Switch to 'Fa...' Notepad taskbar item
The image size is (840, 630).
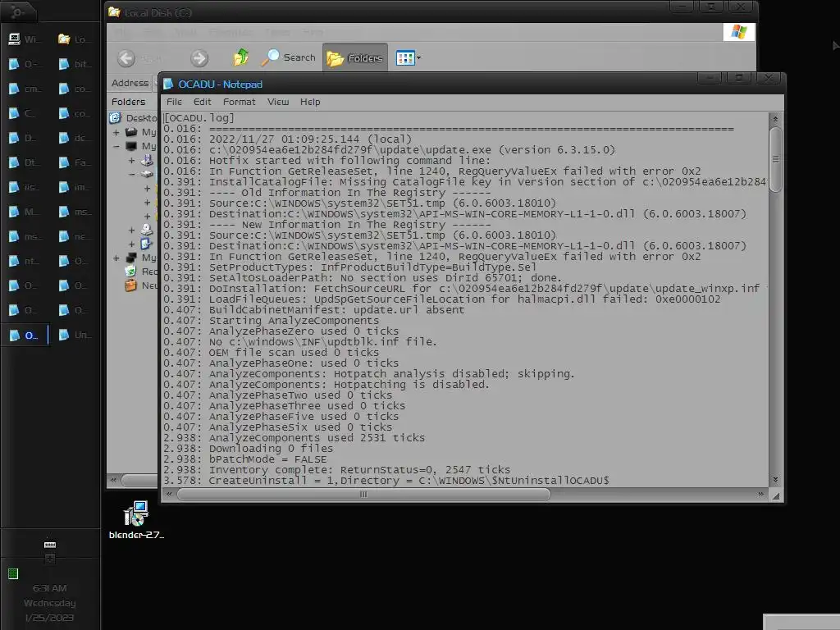(x=75, y=162)
